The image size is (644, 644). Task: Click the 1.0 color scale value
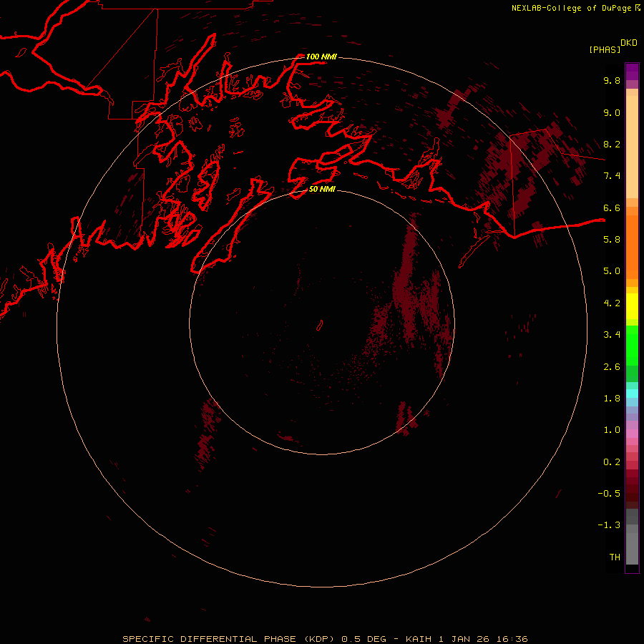(x=612, y=430)
